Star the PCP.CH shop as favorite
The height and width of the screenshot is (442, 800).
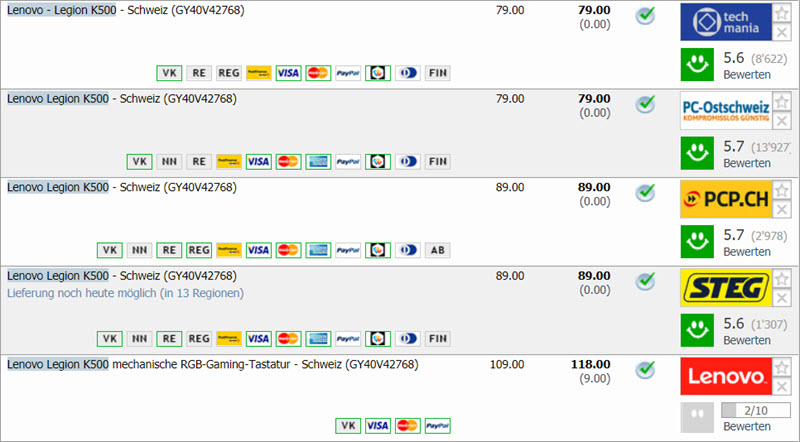tap(782, 189)
